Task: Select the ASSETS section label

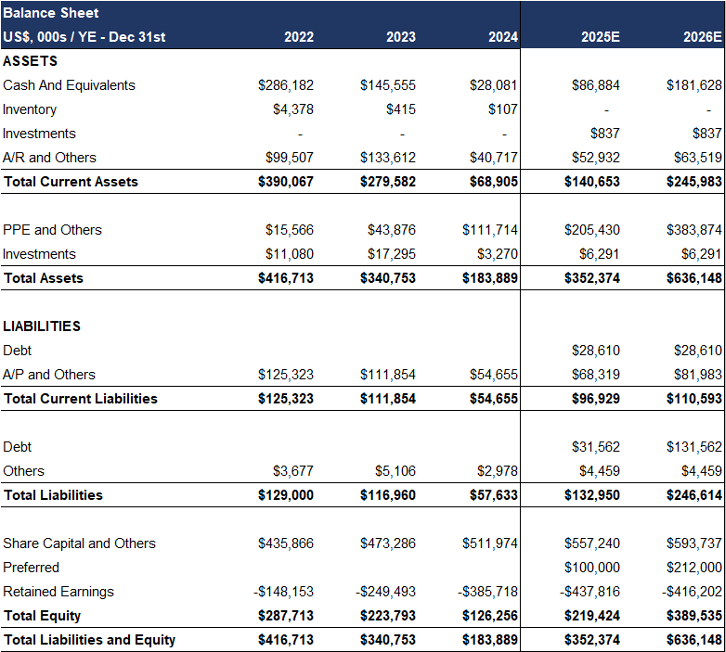Action: 31,61
